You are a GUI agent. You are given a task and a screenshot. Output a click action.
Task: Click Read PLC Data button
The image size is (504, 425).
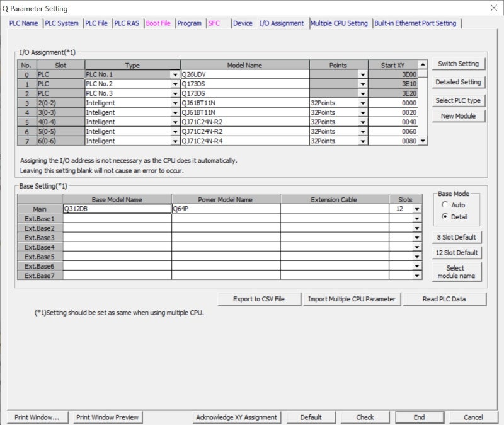[444, 299]
